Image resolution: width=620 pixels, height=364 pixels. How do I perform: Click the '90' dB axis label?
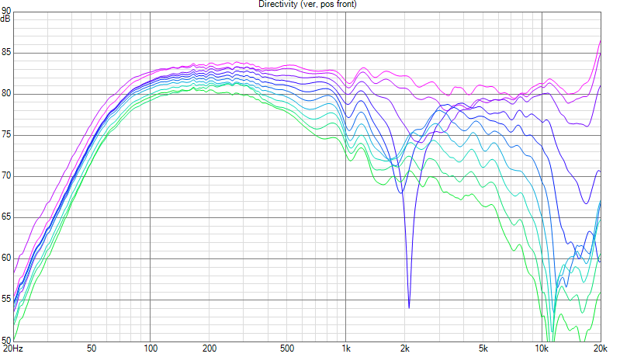coord(6,12)
